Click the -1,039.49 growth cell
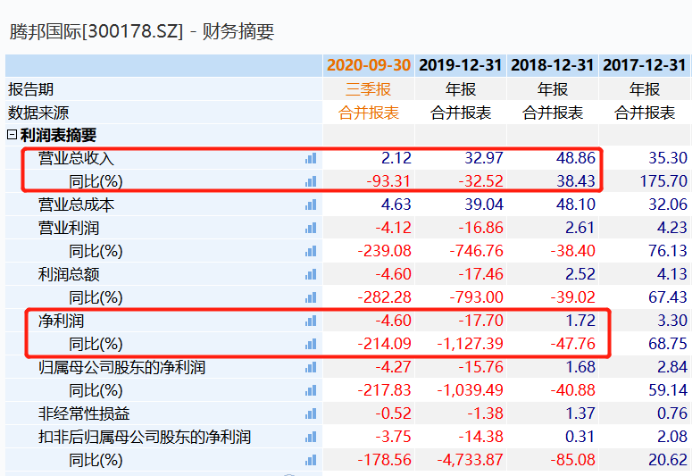693x476 pixels. point(470,390)
